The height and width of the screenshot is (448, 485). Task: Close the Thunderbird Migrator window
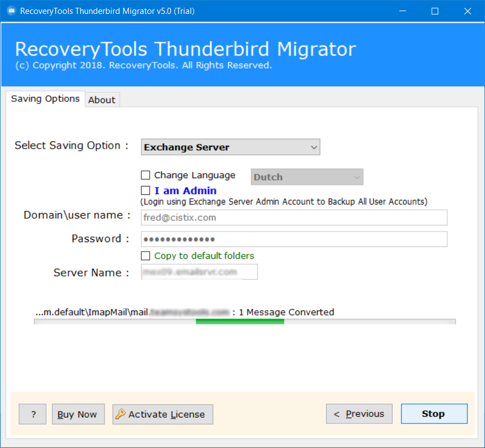tap(467, 11)
